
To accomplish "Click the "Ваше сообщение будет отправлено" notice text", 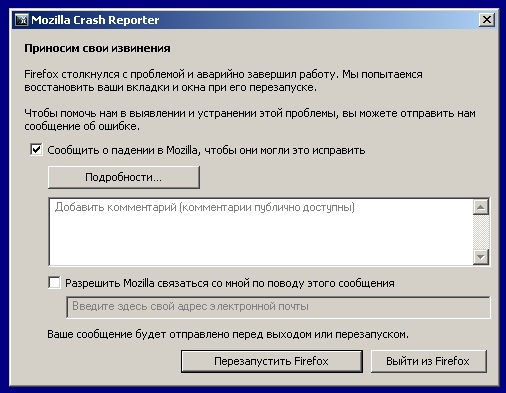I will pos(228,334).
